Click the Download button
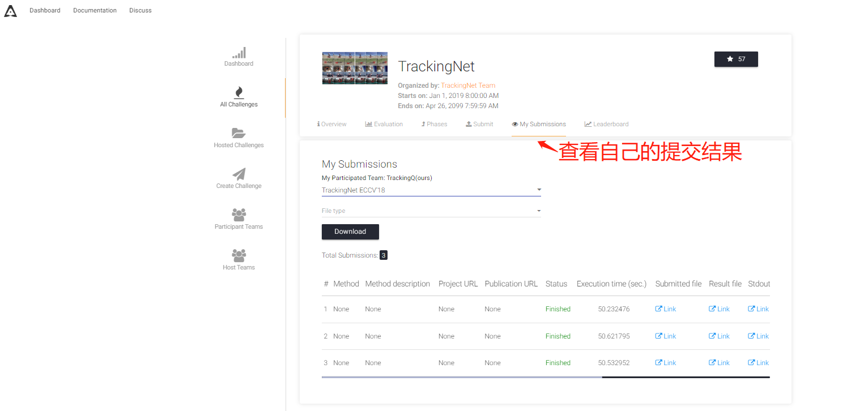This screenshot has height=411, width=868. tap(350, 232)
